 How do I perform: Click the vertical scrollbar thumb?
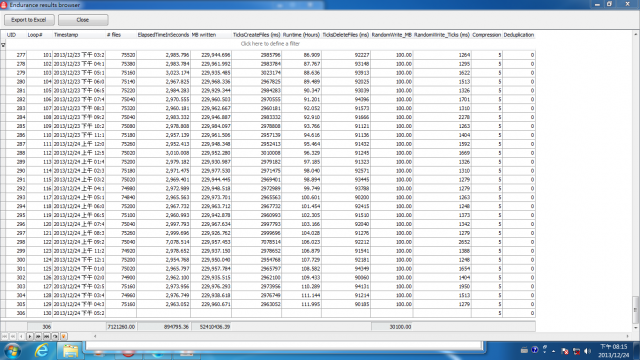coord(636,309)
